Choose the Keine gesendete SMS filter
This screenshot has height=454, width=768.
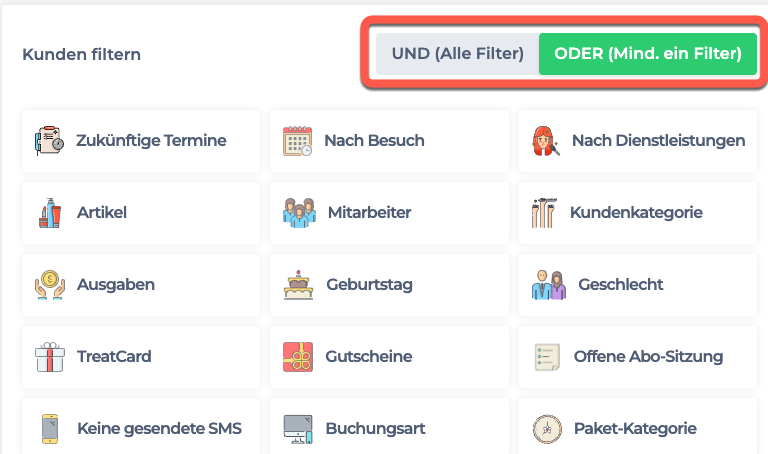141,427
